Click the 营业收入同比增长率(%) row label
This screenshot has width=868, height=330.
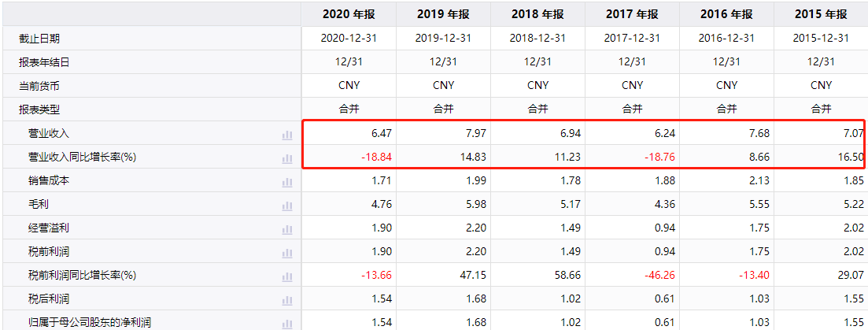[x=82, y=158]
